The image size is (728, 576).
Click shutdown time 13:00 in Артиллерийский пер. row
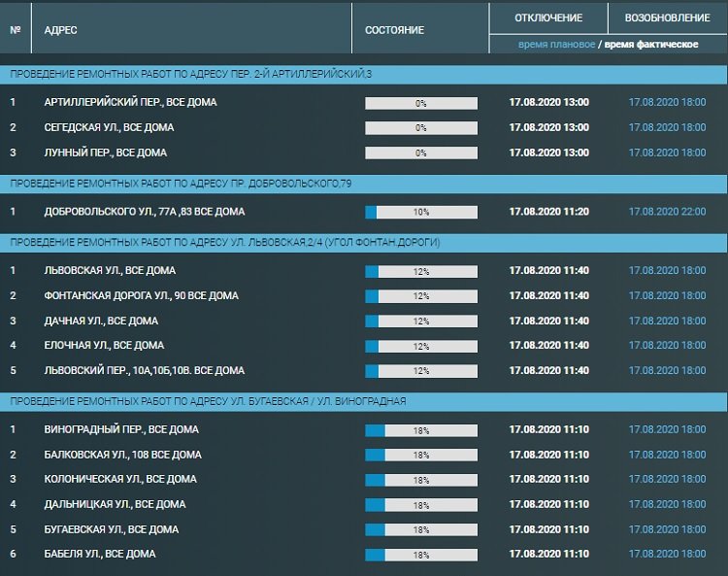coord(548,102)
